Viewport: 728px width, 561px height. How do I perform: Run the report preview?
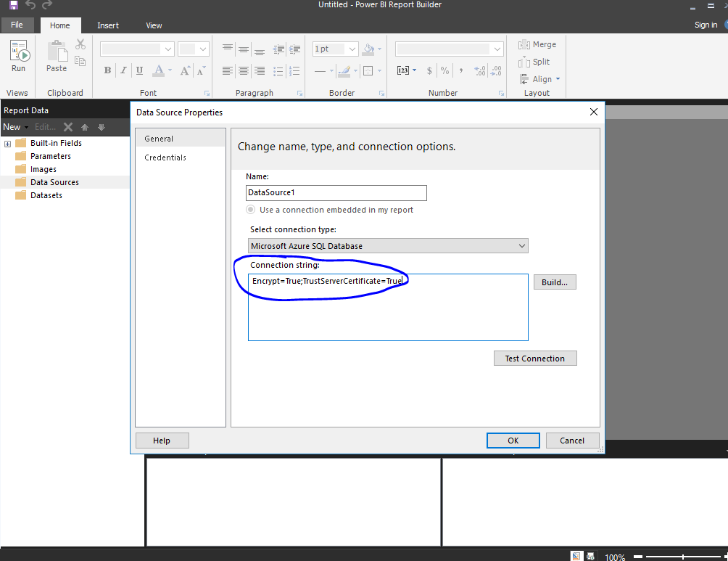coord(19,57)
